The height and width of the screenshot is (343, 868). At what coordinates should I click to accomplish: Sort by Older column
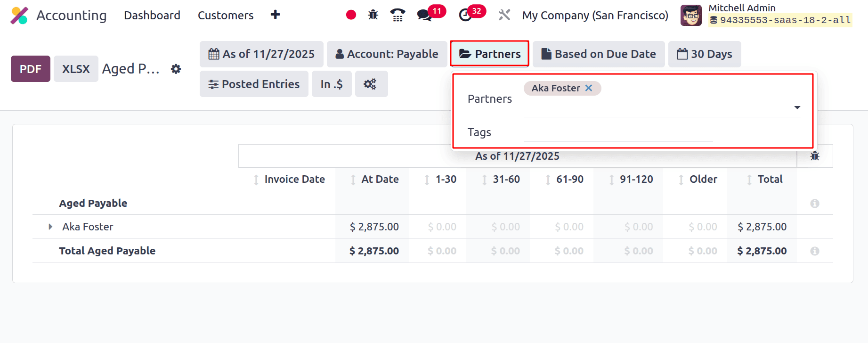(x=698, y=180)
